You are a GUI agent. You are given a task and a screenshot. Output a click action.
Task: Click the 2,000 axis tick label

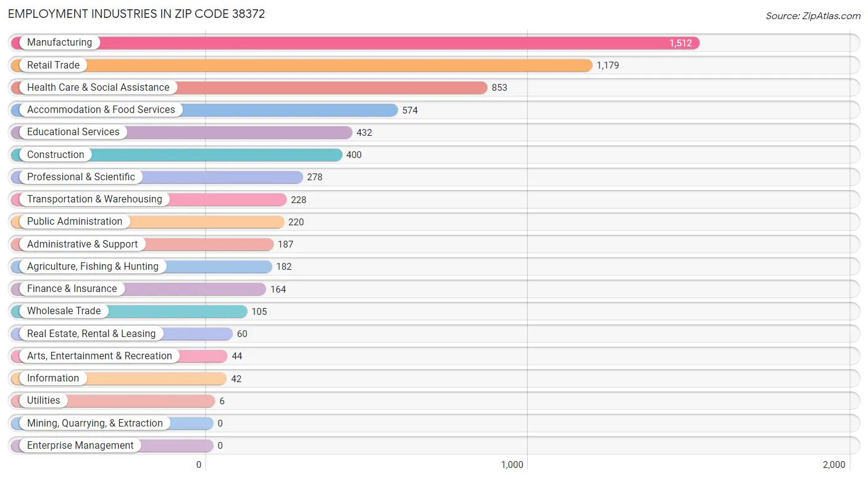coord(834,465)
